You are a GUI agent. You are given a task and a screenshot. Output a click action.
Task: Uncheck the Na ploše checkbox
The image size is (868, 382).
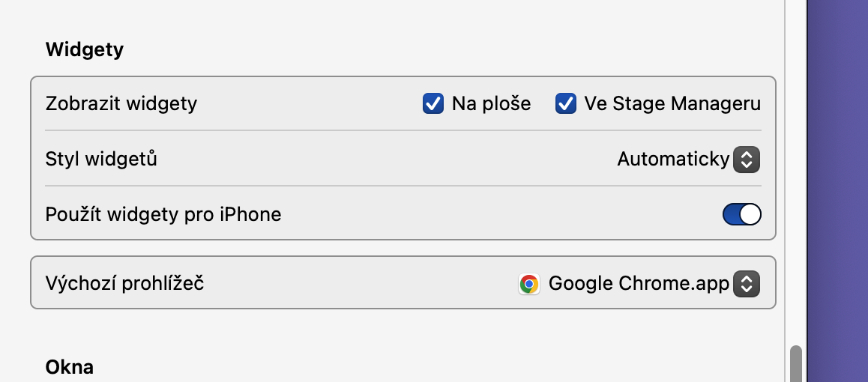tap(433, 103)
